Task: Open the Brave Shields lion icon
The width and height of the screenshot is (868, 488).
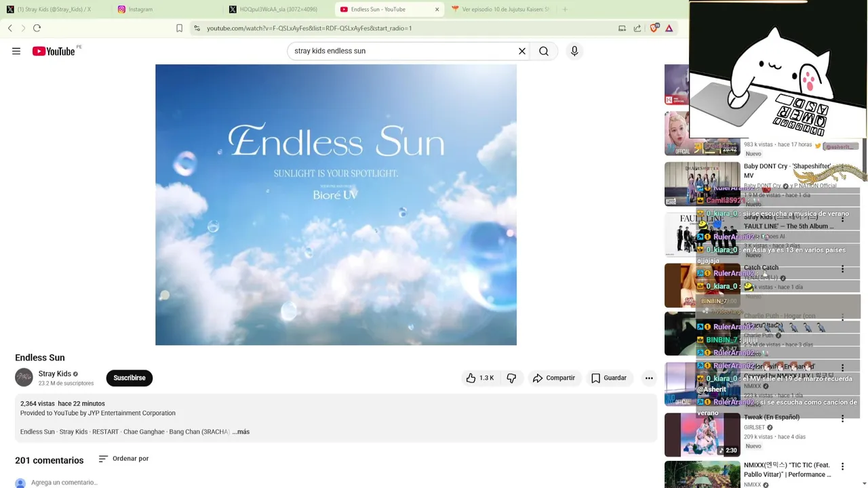Action: 654,28
